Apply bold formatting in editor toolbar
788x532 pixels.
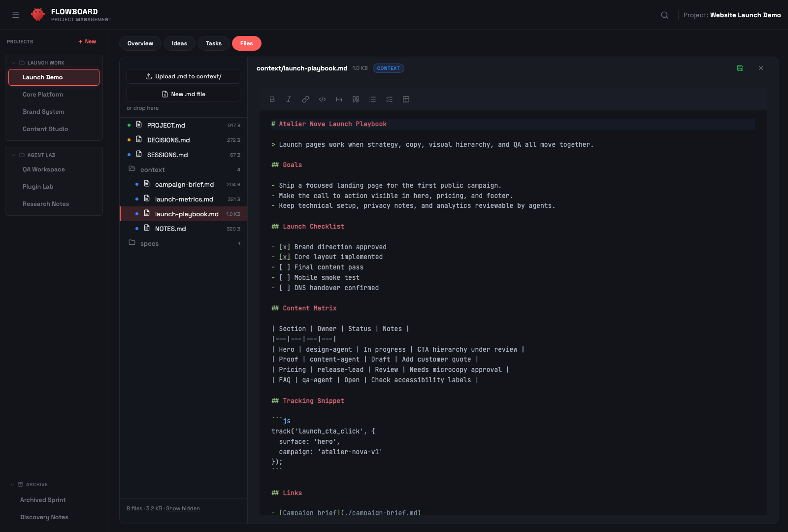[272, 99]
